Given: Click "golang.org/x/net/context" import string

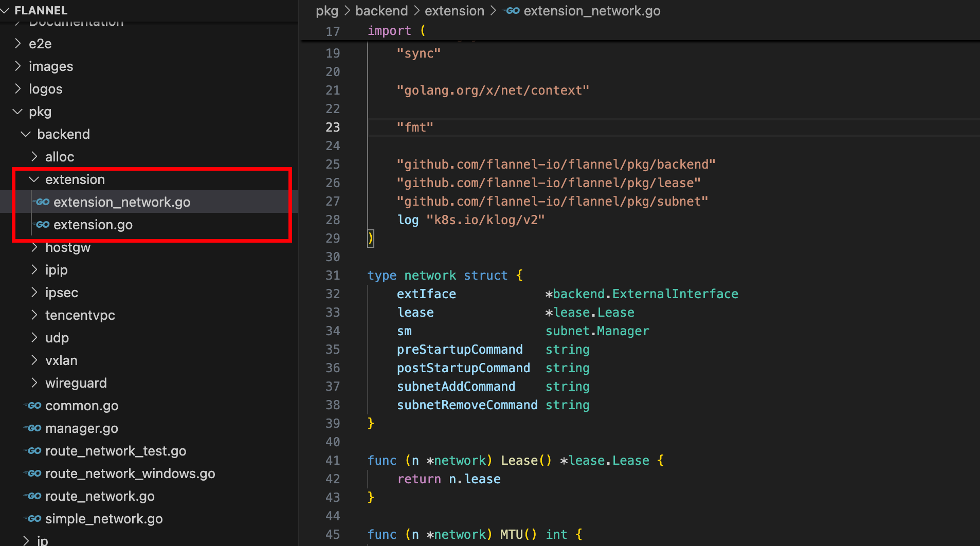Looking at the screenshot, I should [x=493, y=90].
